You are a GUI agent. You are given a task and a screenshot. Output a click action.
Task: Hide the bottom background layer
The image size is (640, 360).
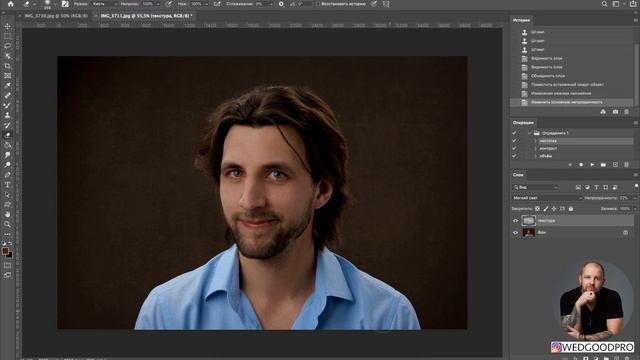pyautogui.click(x=516, y=233)
